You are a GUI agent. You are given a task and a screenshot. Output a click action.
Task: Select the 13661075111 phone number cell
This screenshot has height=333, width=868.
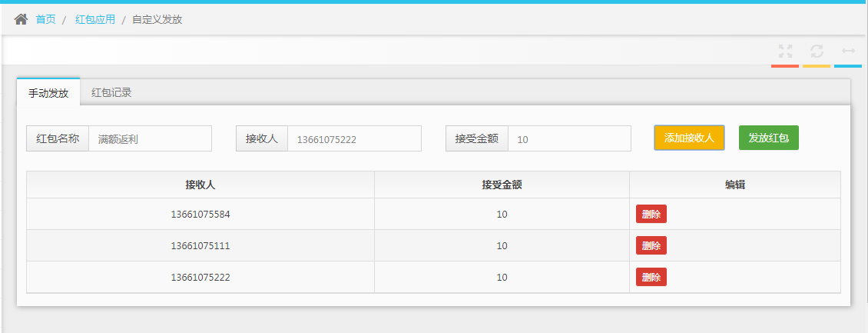pyautogui.click(x=200, y=246)
